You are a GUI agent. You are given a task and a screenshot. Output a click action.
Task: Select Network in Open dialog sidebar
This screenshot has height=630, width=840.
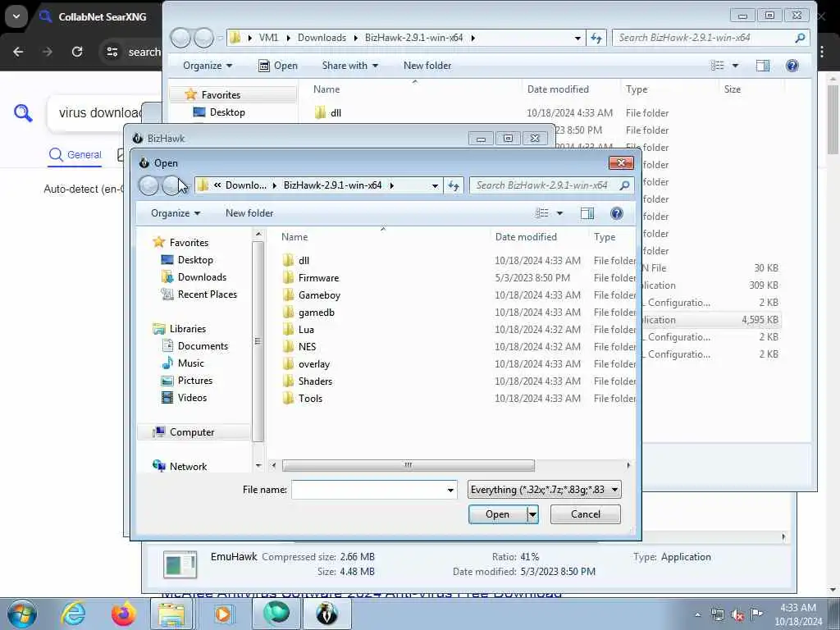click(188, 466)
